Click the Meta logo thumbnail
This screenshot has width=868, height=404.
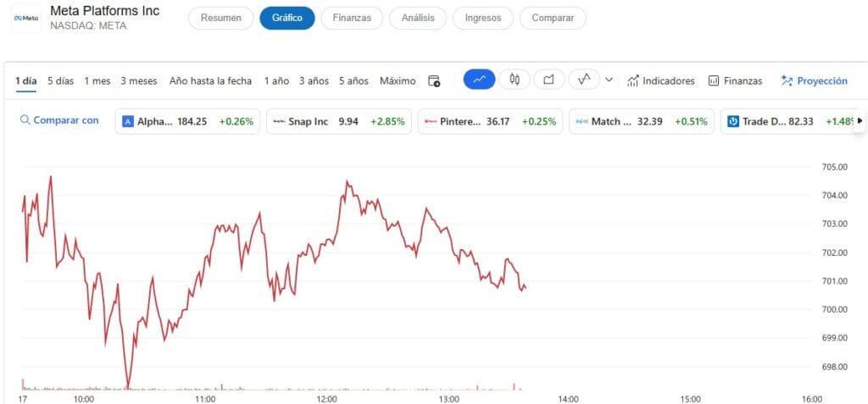(x=26, y=19)
